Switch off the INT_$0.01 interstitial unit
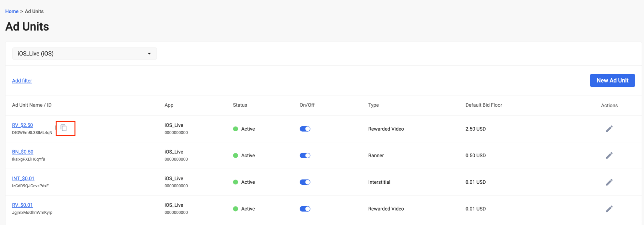The height and width of the screenshot is (225, 644). 305,182
